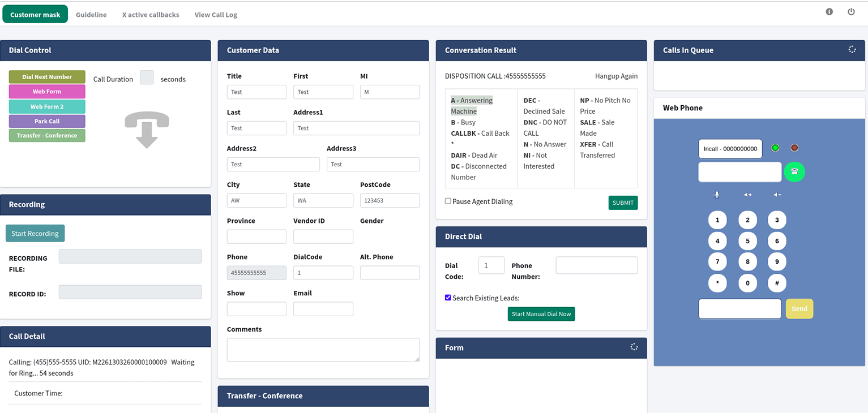Dial keypad digit 0
868x413 pixels.
pyautogui.click(x=747, y=283)
